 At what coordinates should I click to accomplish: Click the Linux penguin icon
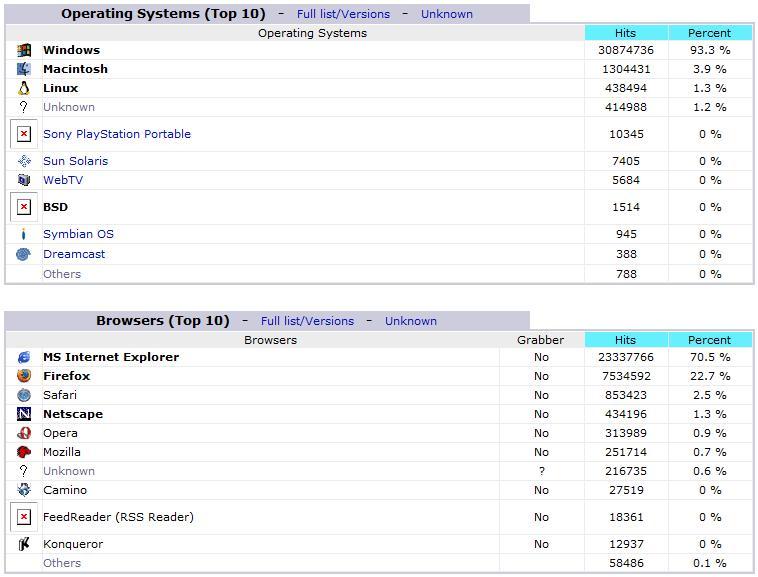point(24,88)
